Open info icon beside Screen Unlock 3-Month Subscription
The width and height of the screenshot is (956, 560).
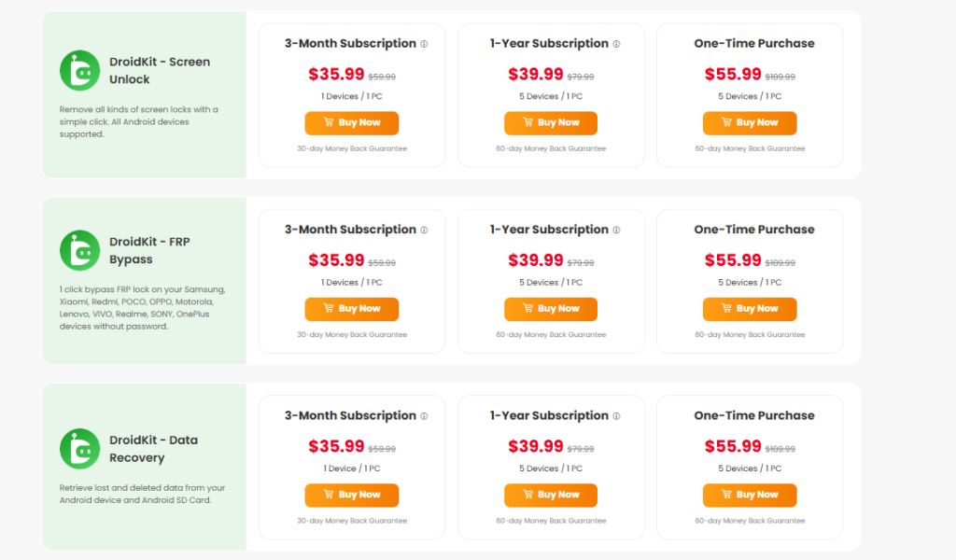(425, 44)
